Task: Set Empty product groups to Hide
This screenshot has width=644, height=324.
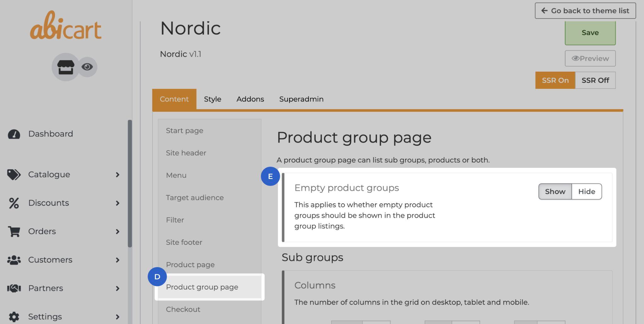Action: [x=586, y=191]
